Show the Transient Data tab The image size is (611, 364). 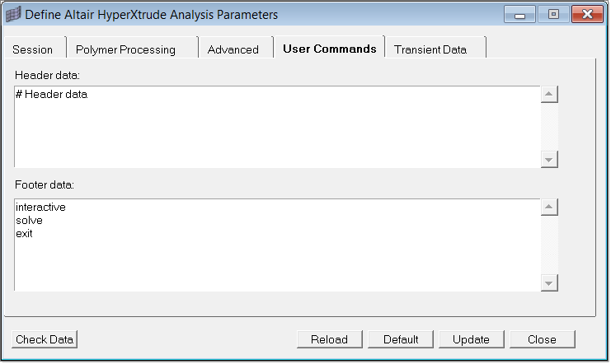point(430,49)
